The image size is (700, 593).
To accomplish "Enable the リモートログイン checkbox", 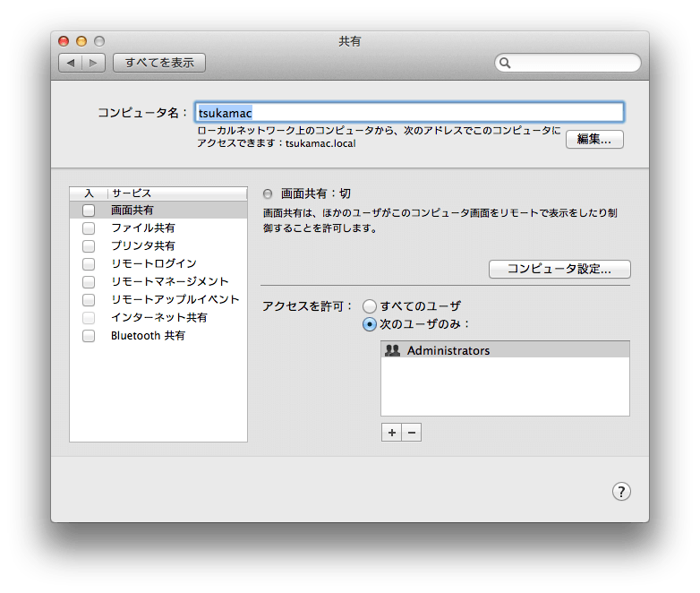I will click(x=89, y=264).
